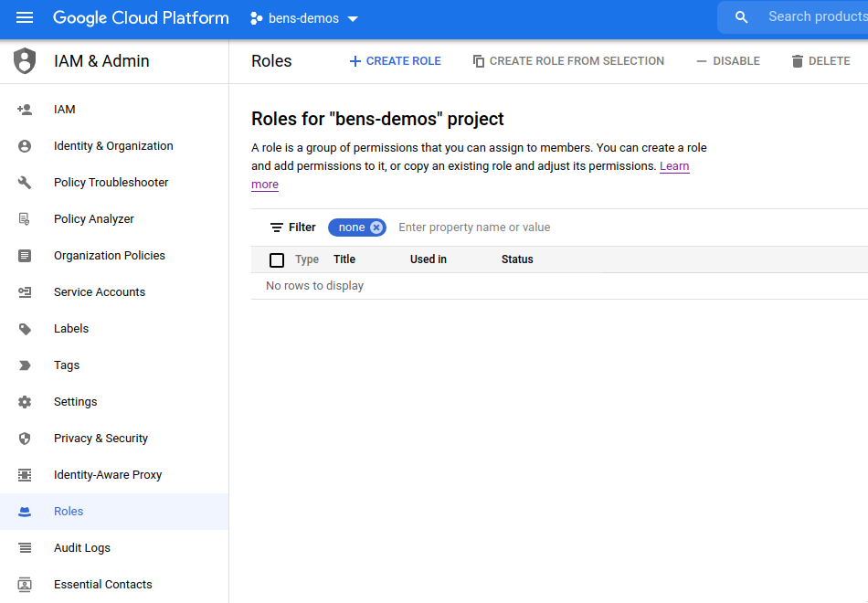Remove the 'none' filter chip

point(376,227)
